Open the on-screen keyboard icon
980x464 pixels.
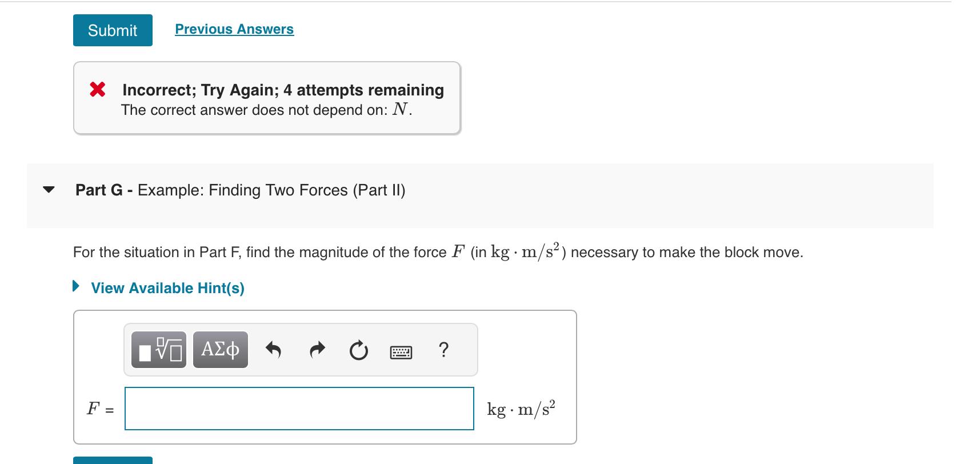[x=402, y=350]
